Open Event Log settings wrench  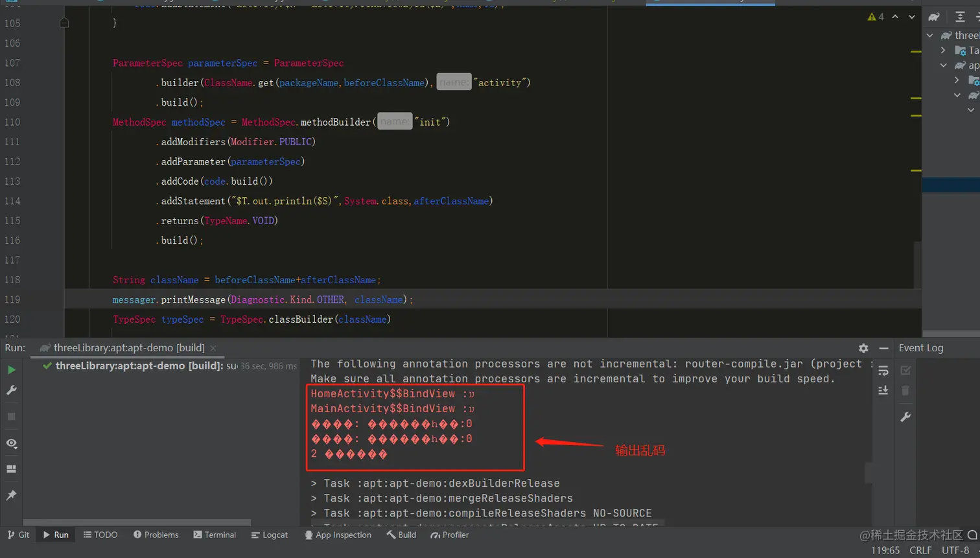coord(905,417)
